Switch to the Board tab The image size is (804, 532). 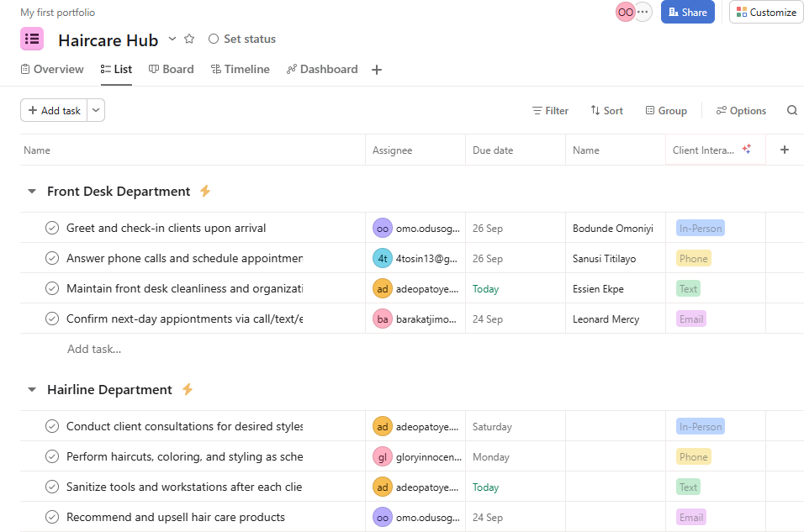(171, 70)
